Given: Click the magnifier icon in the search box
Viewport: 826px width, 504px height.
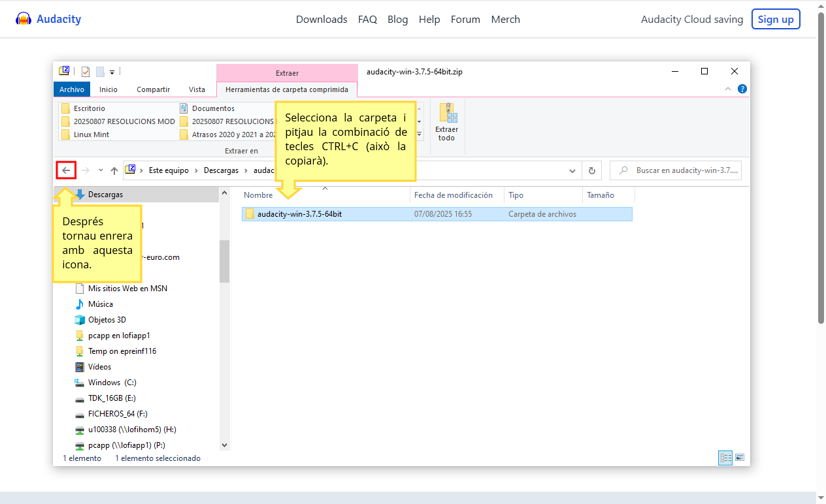Looking at the screenshot, I should click(623, 170).
